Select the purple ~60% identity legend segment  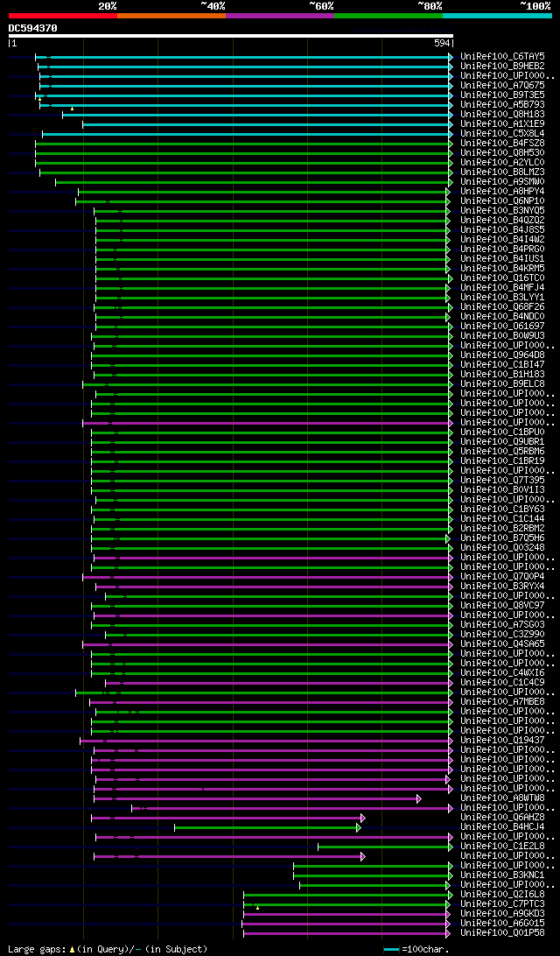tap(280, 15)
